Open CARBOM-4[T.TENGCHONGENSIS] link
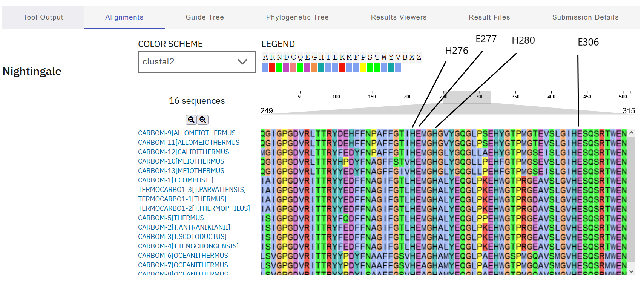Viewport: 644px width, 285px height. pos(188,246)
